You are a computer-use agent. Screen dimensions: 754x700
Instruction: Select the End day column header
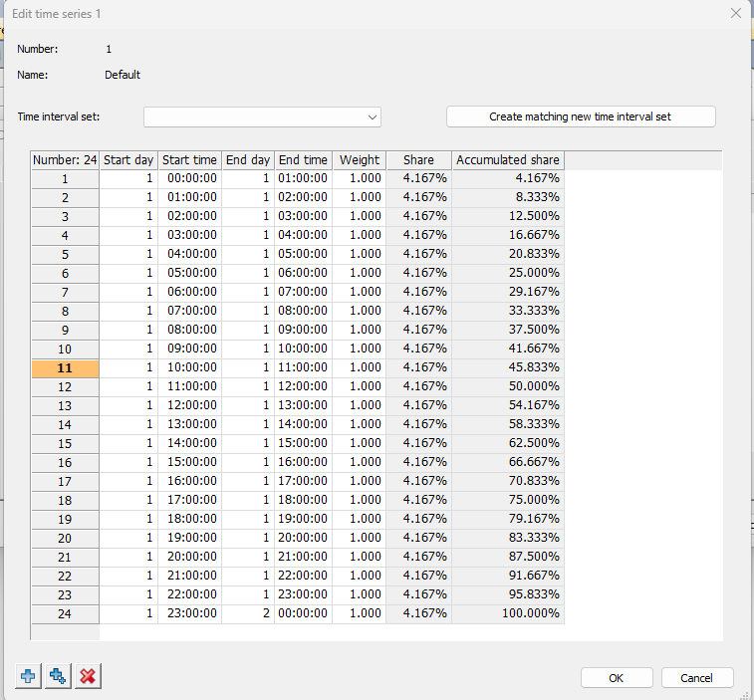[248, 160]
